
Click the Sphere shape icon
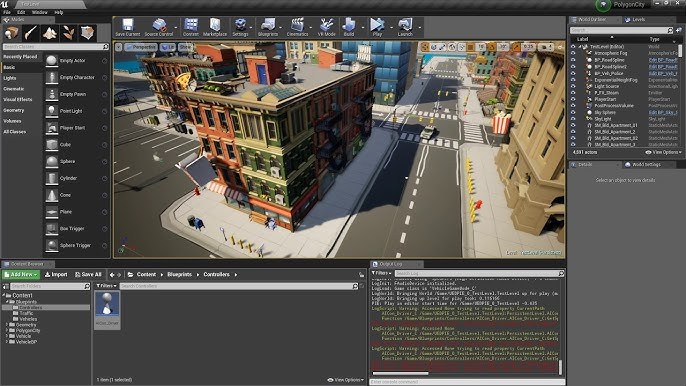point(52,161)
